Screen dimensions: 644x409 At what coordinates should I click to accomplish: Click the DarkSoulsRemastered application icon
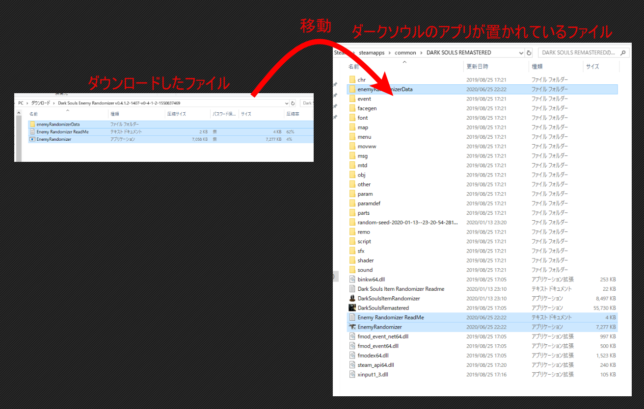coord(352,308)
